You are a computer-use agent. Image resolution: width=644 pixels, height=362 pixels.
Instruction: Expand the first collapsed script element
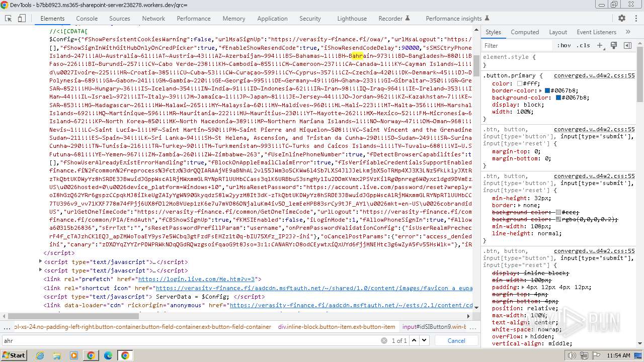coord(40,261)
